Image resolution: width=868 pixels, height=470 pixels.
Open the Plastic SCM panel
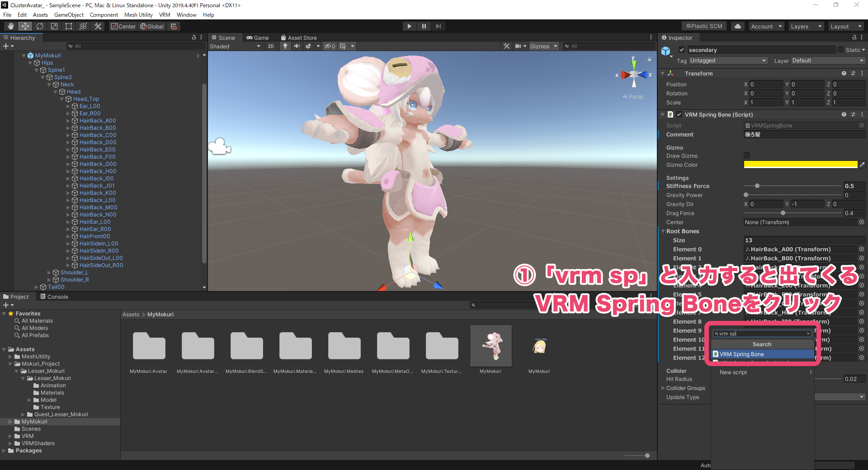coord(703,26)
